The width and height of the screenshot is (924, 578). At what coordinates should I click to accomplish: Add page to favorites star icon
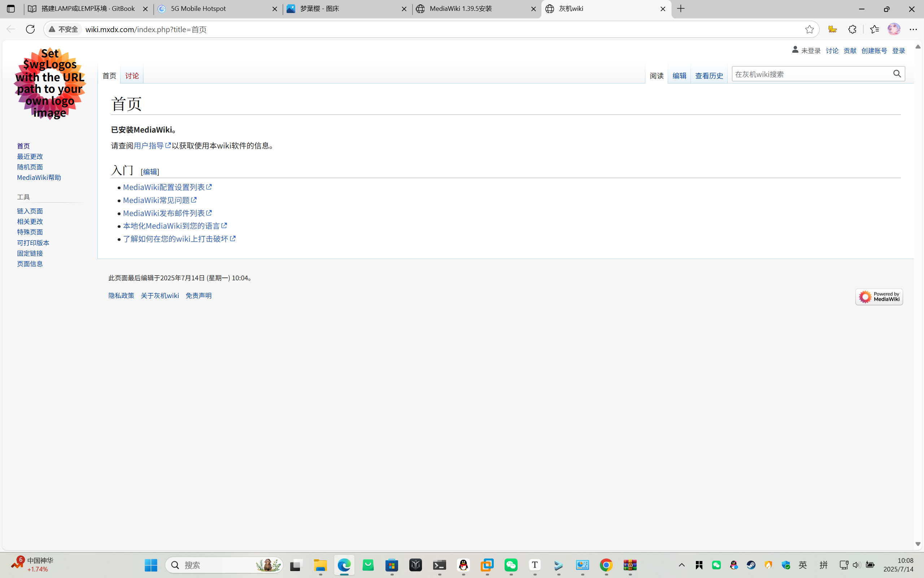point(809,29)
